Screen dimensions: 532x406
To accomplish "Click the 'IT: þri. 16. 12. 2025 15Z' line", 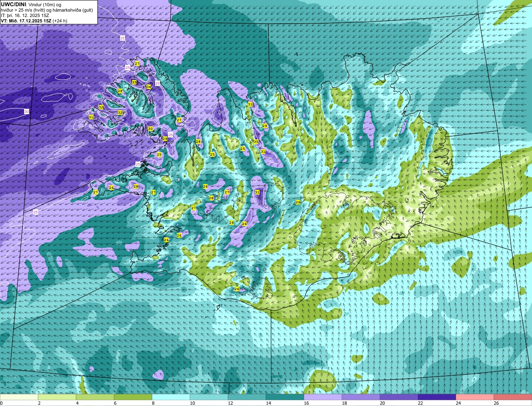I will click(x=25, y=15).
